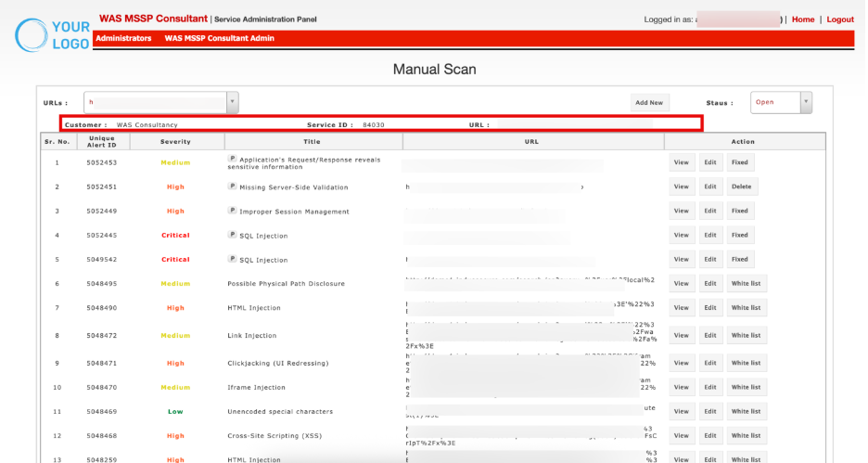White list Clickjacking (UI Redressing) alert

coord(747,364)
